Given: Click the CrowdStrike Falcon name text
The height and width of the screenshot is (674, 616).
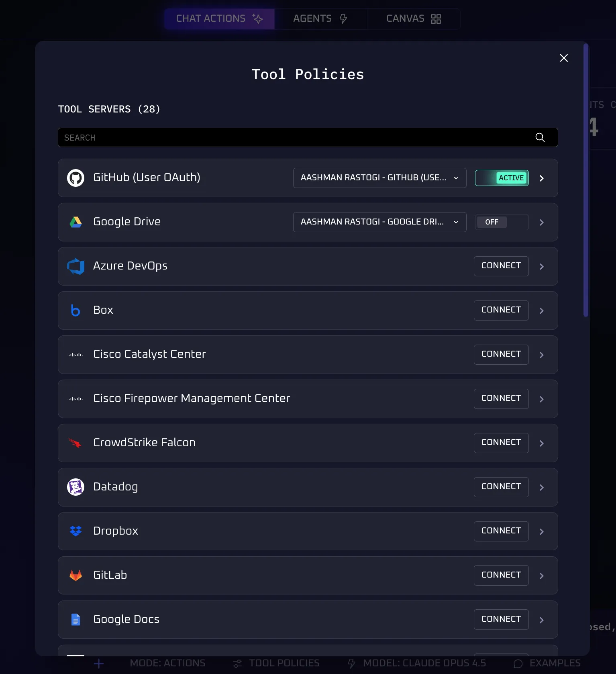Looking at the screenshot, I should tap(144, 443).
